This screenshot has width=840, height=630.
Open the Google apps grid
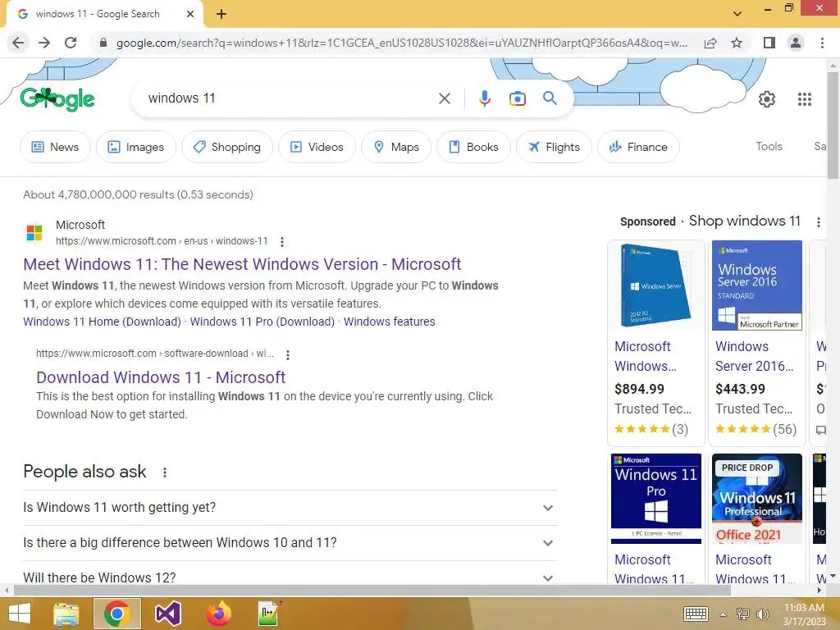[x=804, y=99]
